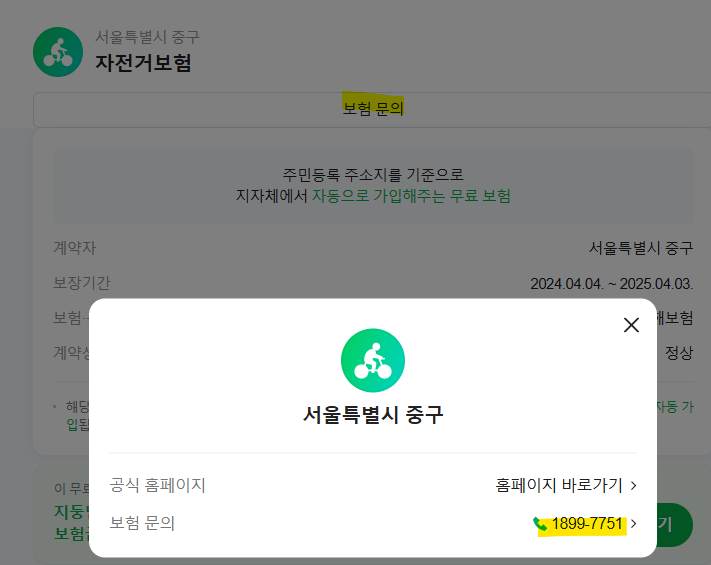Image resolution: width=711 pixels, height=565 pixels.
Task: Click the bicycle insurance icon in the page header
Action: tap(58, 52)
